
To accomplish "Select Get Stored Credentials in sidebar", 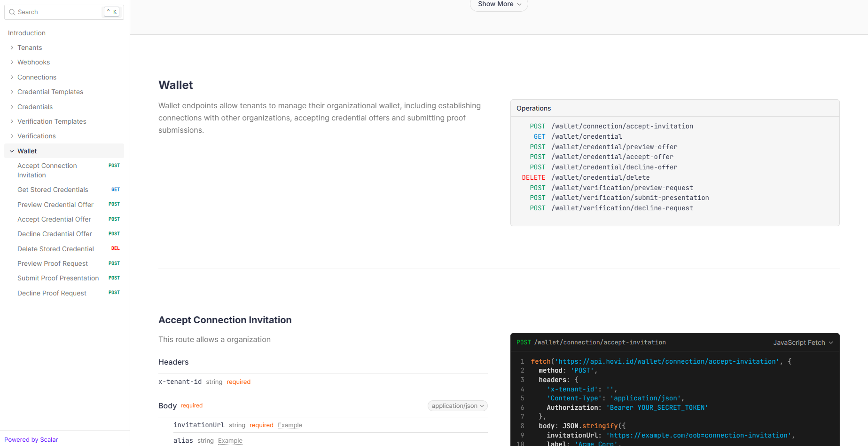I will [x=53, y=190].
